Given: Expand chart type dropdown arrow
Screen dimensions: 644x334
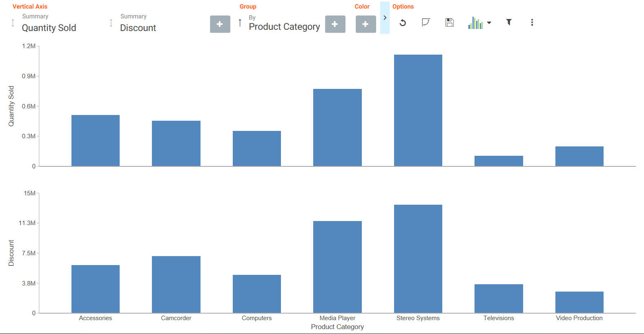Looking at the screenshot, I should [489, 23].
